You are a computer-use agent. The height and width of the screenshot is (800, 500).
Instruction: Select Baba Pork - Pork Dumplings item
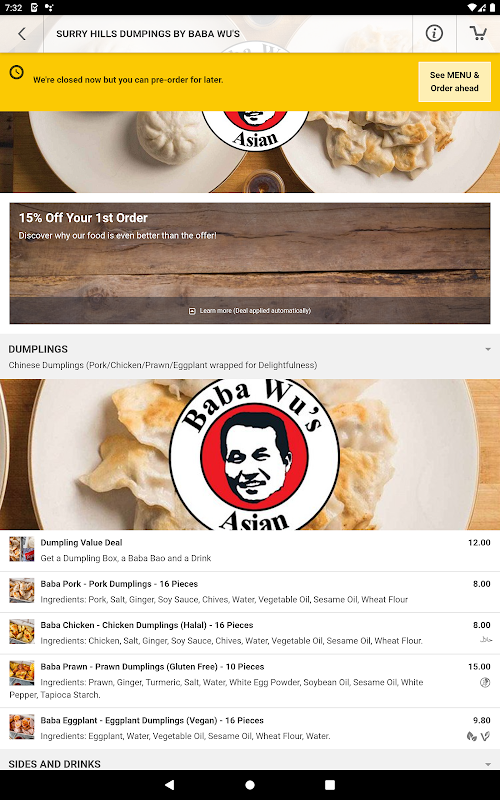(x=250, y=592)
